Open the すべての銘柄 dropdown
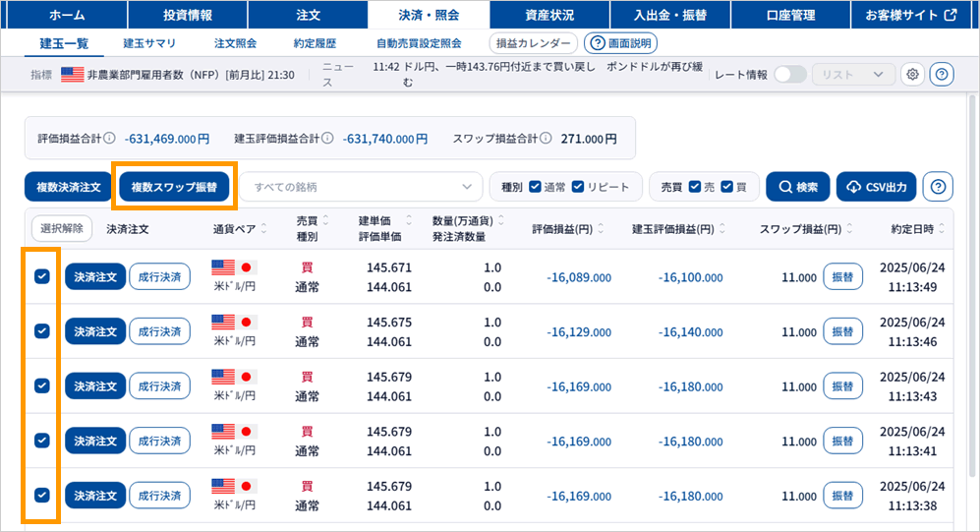980x532 pixels. coord(362,186)
